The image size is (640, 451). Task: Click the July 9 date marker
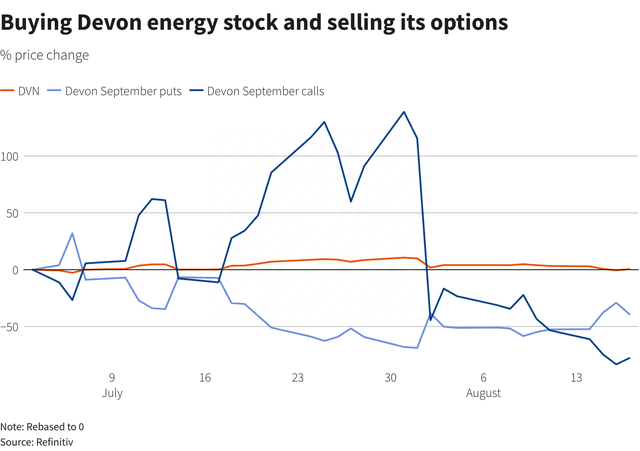tap(112, 385)
